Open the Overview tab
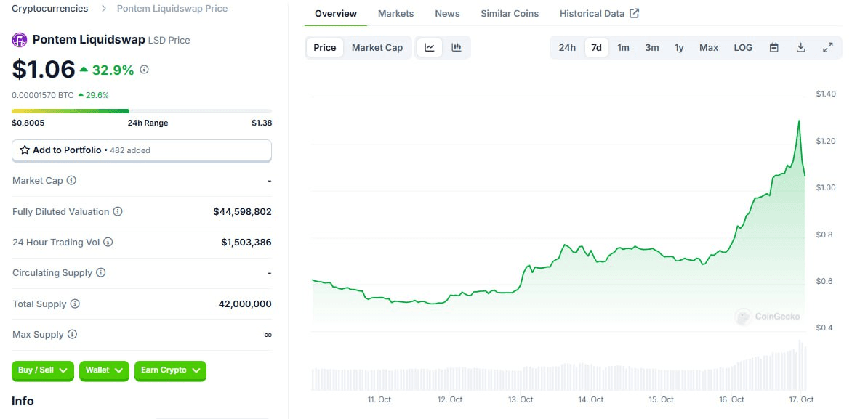Image resolution: width=868 pixels, height=419 pixels. [335, 13]
